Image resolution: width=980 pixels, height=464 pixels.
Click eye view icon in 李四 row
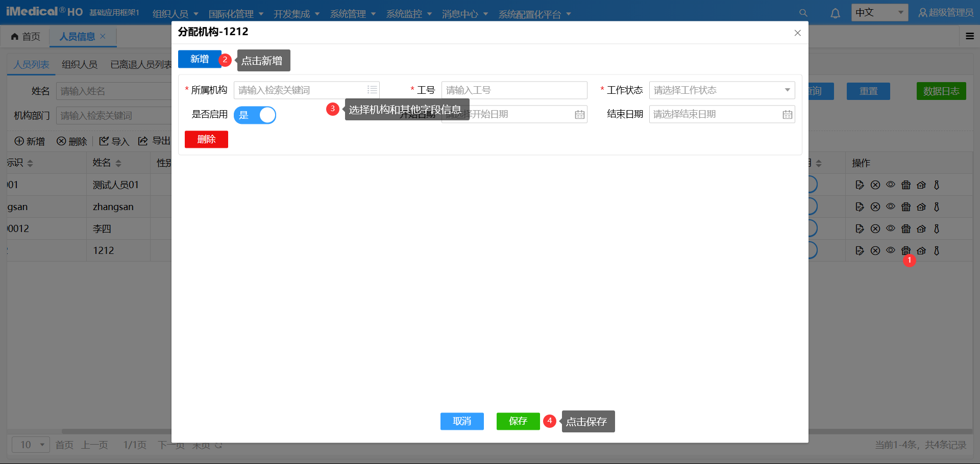[x=890, y=228]
